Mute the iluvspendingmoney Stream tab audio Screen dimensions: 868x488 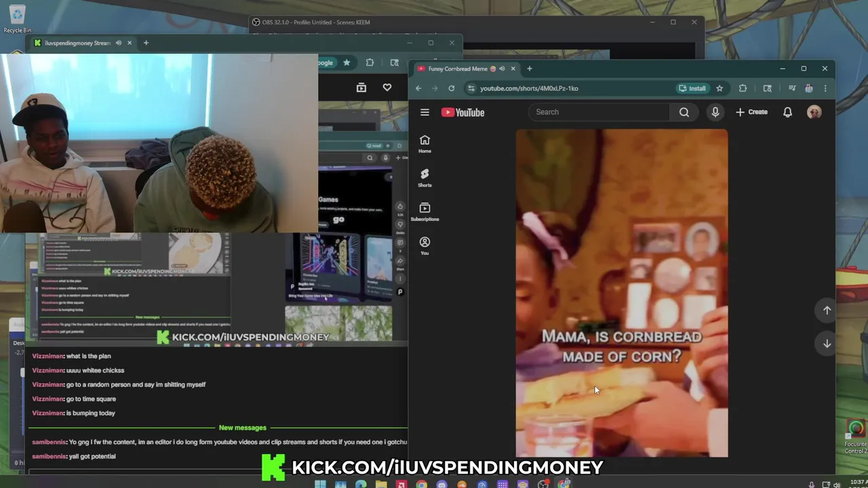(x=118, y=43)
